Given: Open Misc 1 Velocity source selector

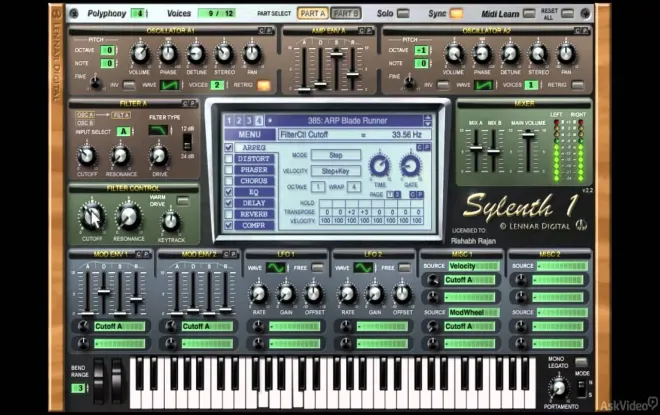Looking at the screenshot, I should (473, 266).
